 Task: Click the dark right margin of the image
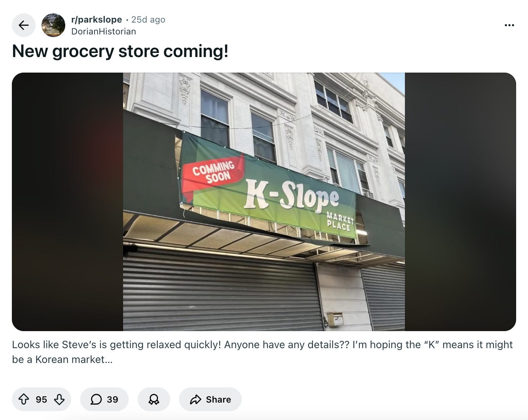pyautogui.click(x=461, y=202)
